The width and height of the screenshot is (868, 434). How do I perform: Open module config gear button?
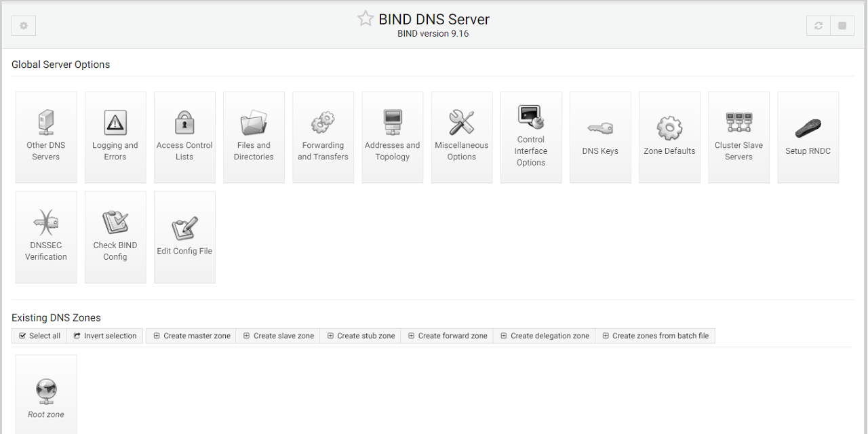click(24, 26)
